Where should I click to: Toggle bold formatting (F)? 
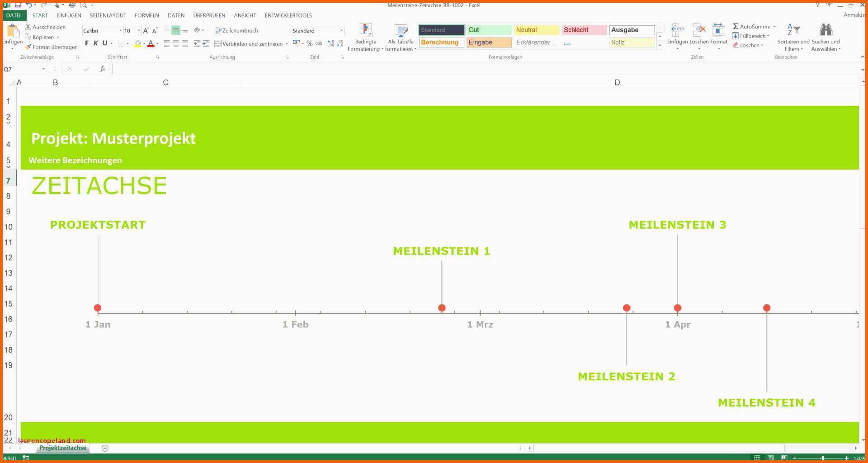pos(87,43)
